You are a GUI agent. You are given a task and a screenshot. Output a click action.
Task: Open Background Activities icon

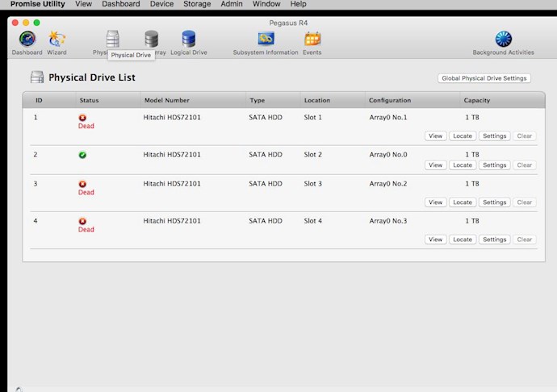point(503,39)
